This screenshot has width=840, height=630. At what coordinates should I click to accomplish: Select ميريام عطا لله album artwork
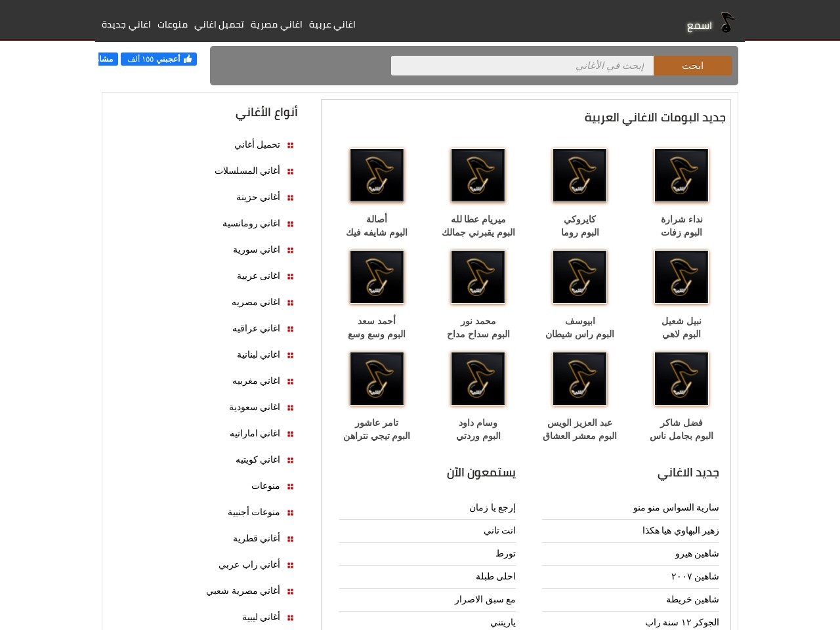click(478, 175)
